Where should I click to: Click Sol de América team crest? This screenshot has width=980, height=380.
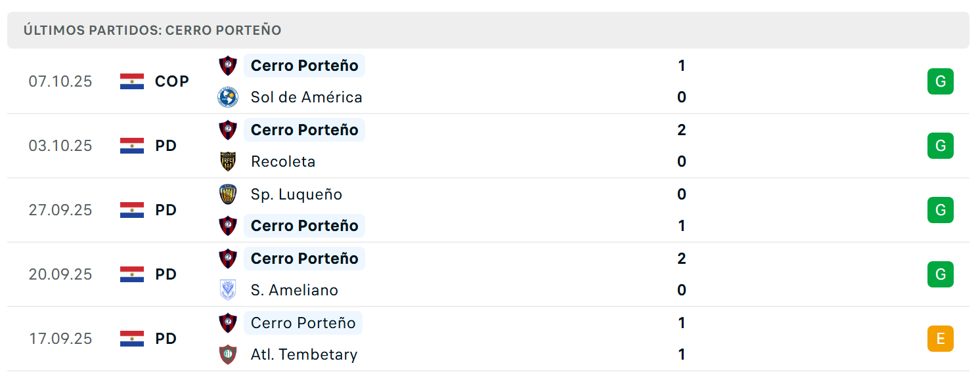[227, 97]
